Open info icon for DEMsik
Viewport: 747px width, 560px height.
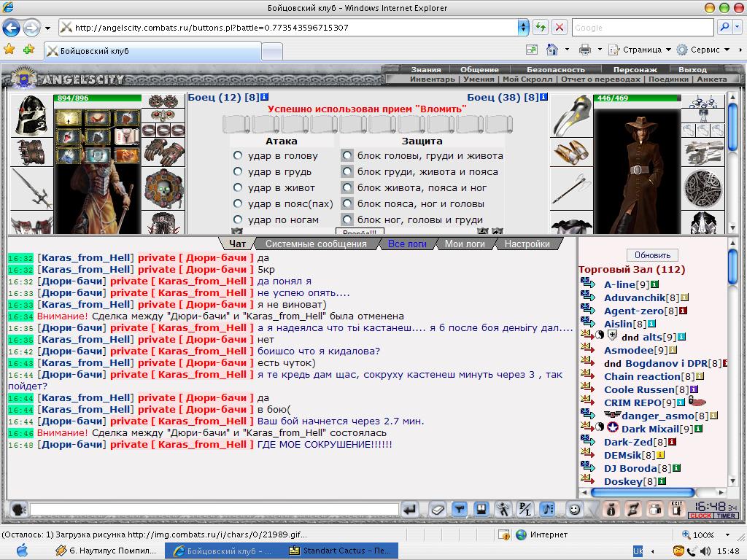coord(660,455)
